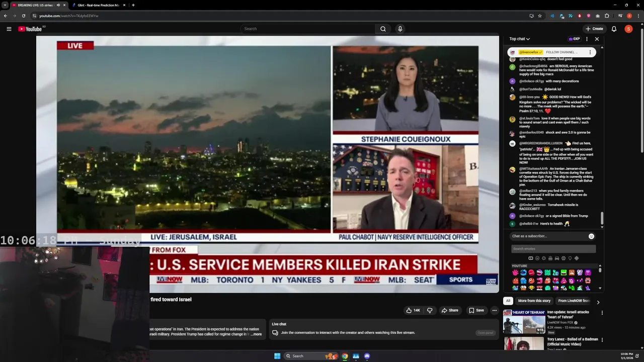Open options for Tory Lanez recommended video

[x=602, y=339]
